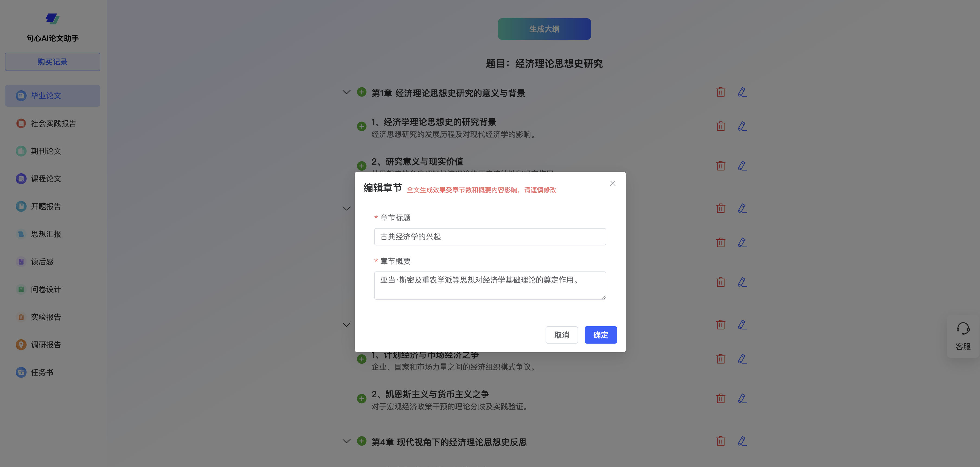The image size is (980, 467).
Task: Delete 第1章 using trash icon
Action: pos(720,92)
